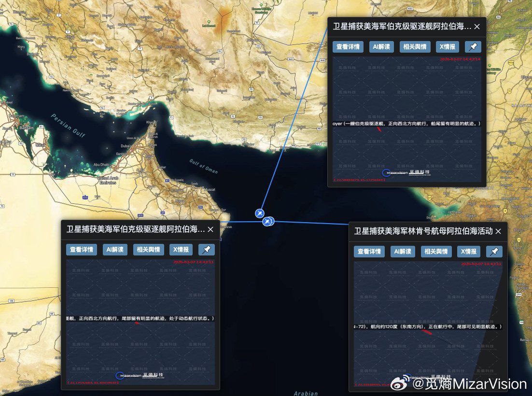This screenshot has width=532, height=396.
Task: Close the top-right destroyer popup
Action: click(x=477, y=27)
